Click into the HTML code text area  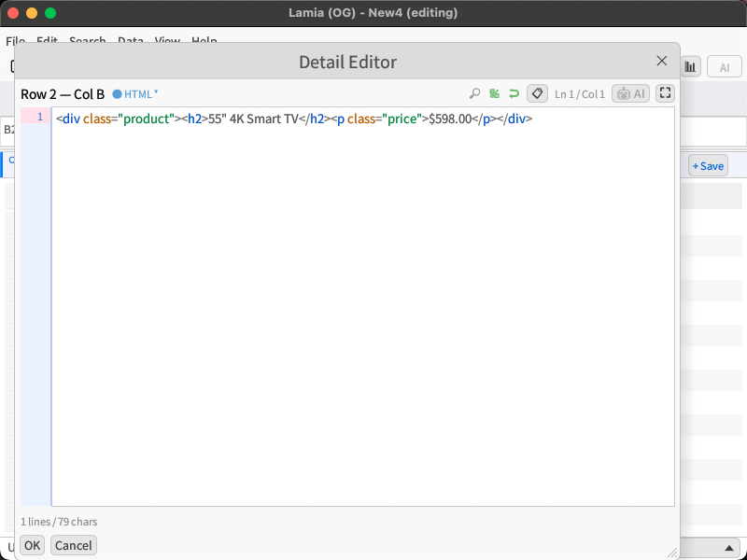[362, 306]
